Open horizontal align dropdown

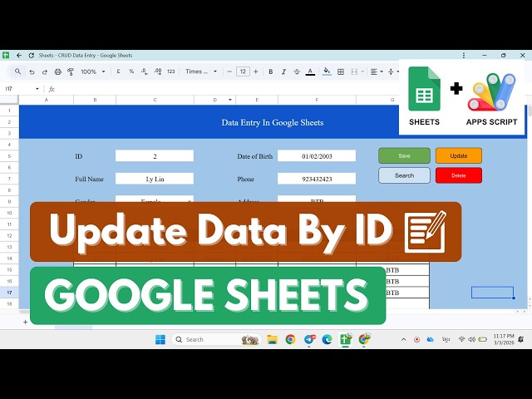coord(377,71)
